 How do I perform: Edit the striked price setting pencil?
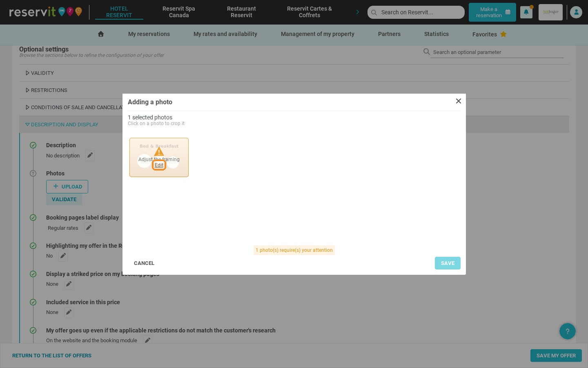point(69,284)
